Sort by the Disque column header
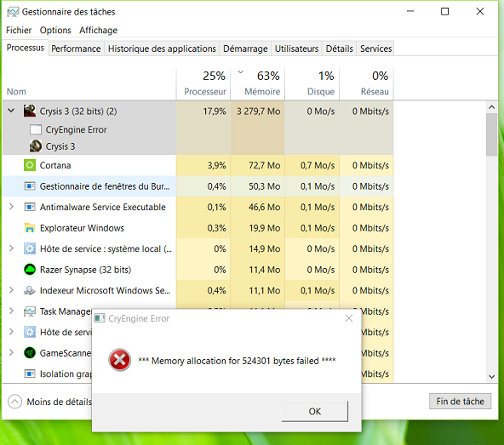This screenshot has height=445, width=504. tap(312, 84)
